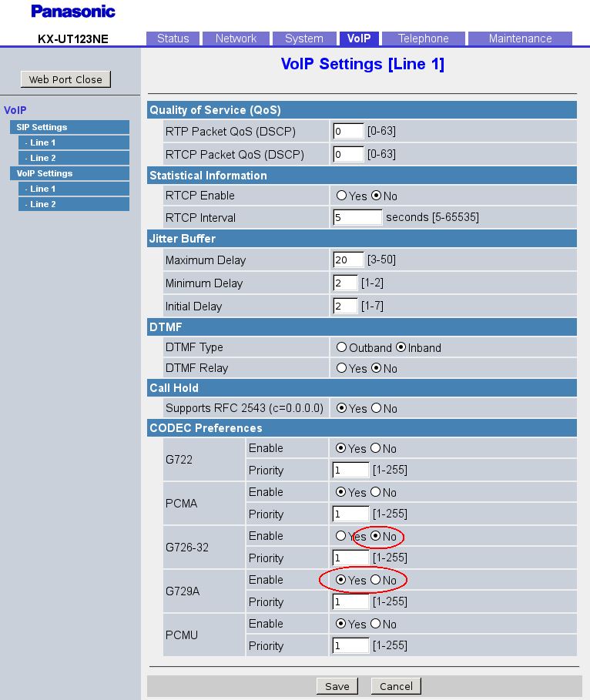Click the Panasonic logo
Image resolution: width=590 pixels, height=700 pixels.
click(x=73, y=12)
